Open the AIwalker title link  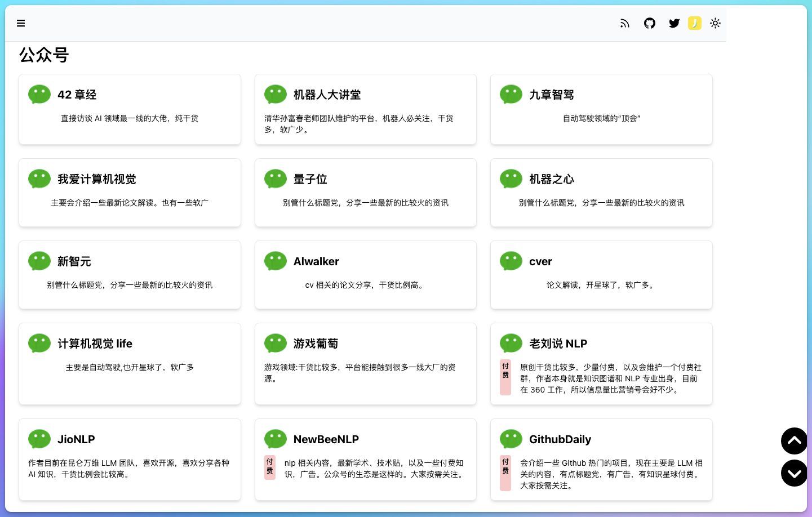316,261
